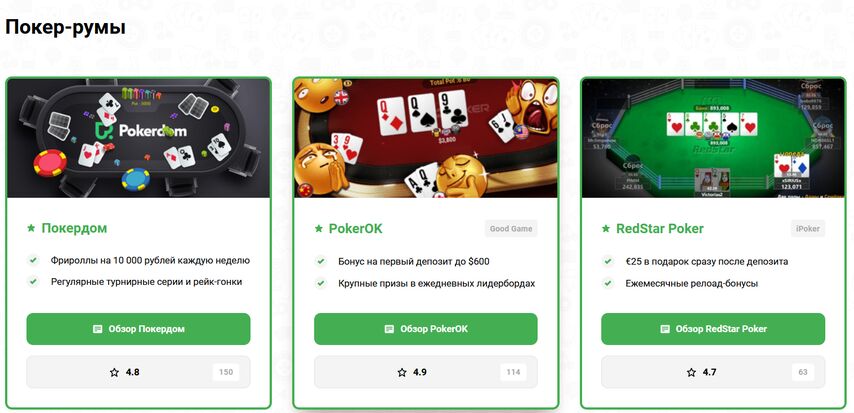854x413 pixels.
Task: Click the review icon inside Обзор Покердом button
Action: tap(97, 329)
